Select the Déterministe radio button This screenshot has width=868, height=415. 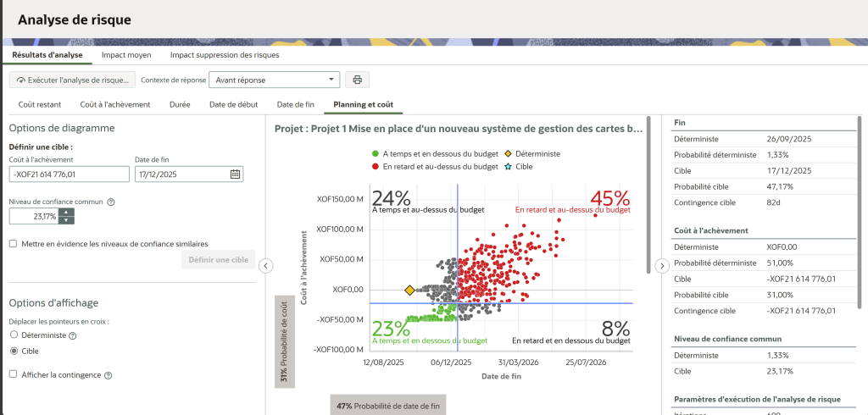click(x=14, y=335)
